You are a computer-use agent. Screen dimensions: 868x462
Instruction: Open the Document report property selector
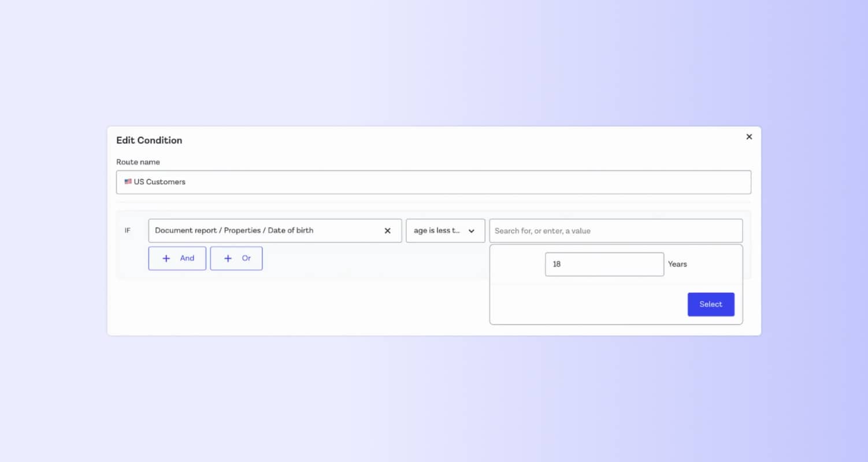[x=275, y=230]
